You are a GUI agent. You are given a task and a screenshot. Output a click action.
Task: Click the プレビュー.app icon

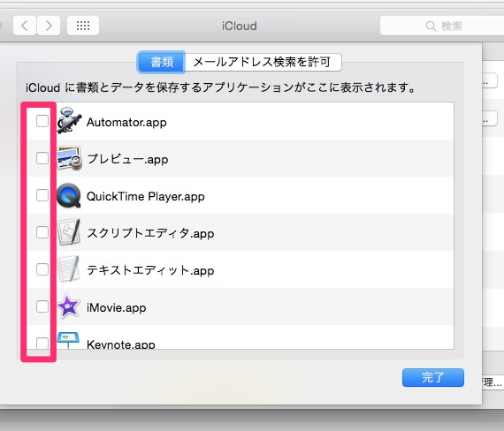pyautogui.click(x=69, y=158)
